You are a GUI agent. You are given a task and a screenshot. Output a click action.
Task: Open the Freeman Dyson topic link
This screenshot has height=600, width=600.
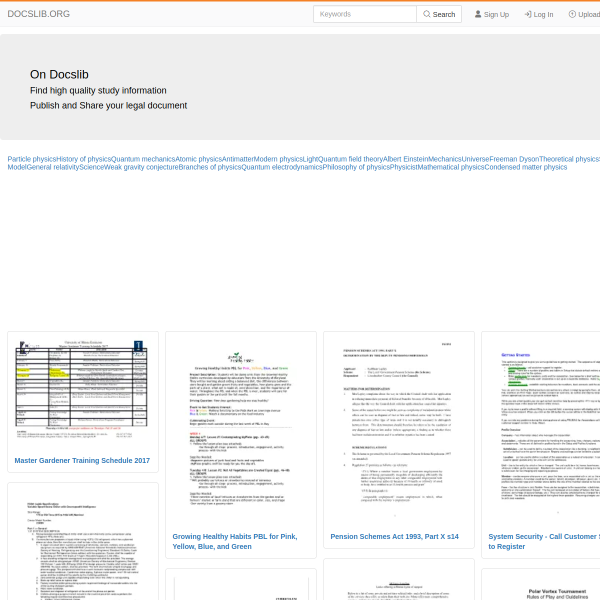[x=514, y=159]
